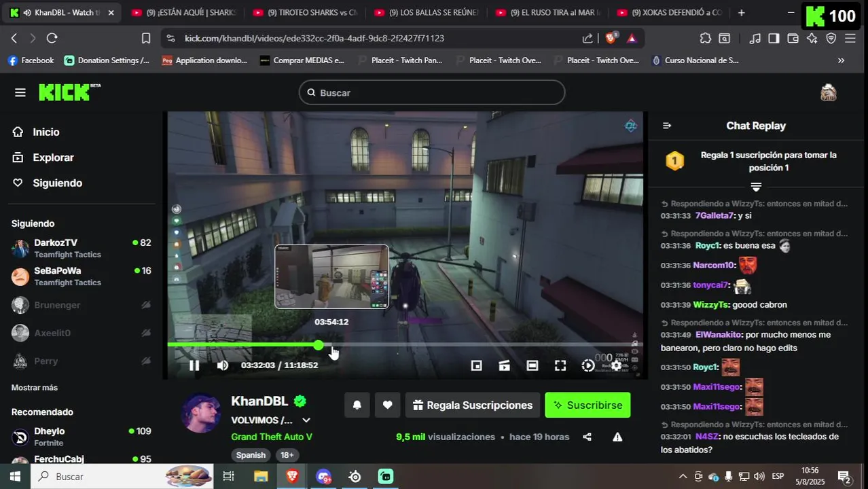
Task: Open the offline Axeelit0 channel
Action: pos(82,333)
